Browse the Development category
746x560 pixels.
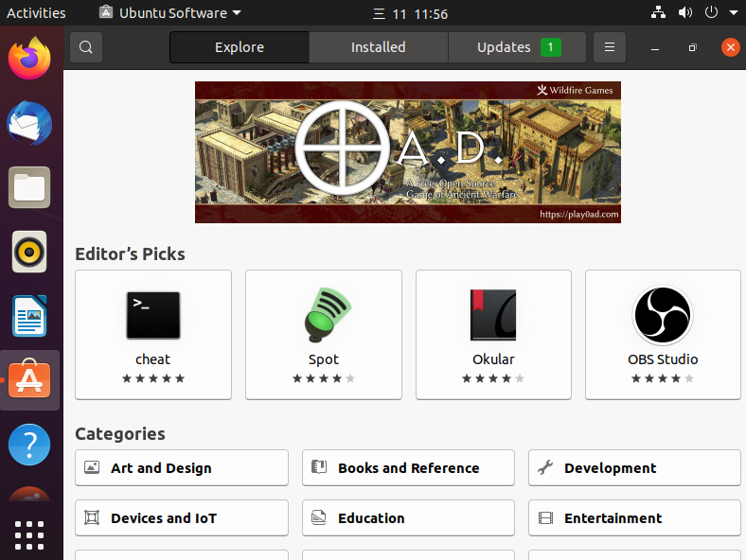click(x=634, y=468)
